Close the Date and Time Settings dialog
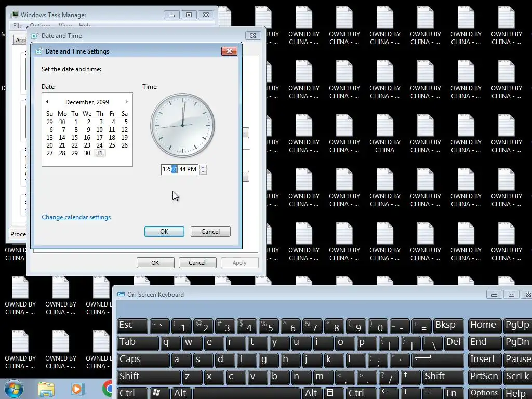The height and width of the screenshot is (399, 532). [229, 51]
